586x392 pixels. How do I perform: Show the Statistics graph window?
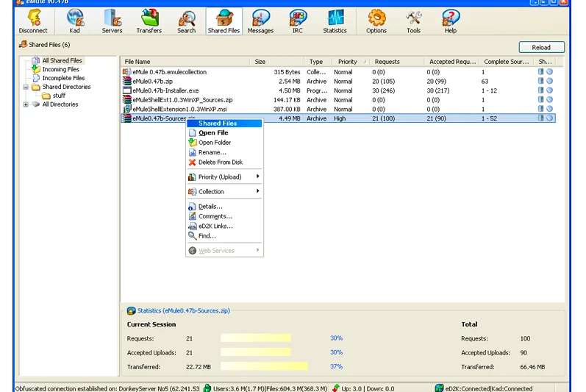(335, 21)
